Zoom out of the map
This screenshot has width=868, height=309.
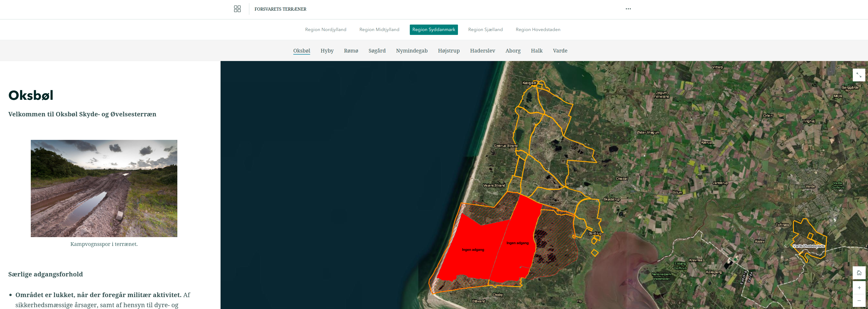tap(859, 300)
